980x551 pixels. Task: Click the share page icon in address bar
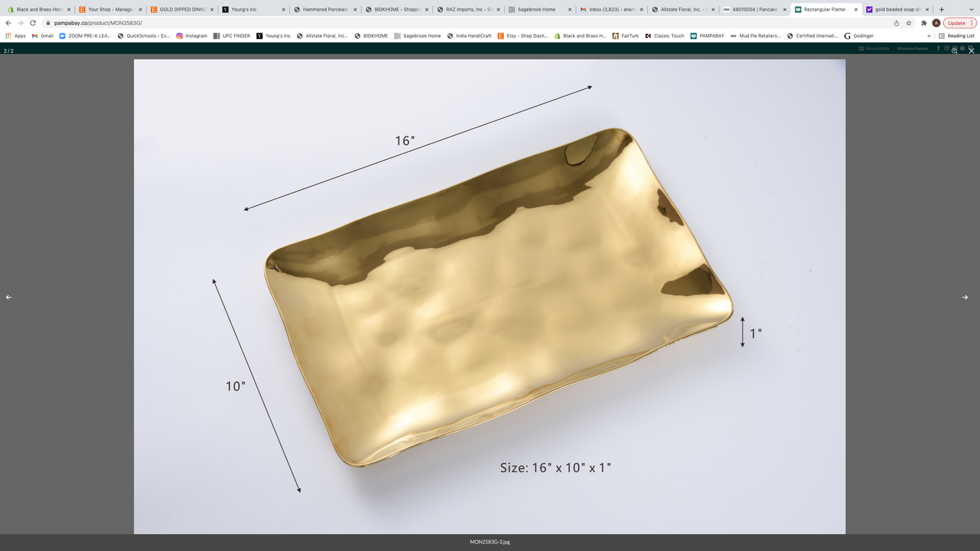pyautogui.click(x=896, y=23)
